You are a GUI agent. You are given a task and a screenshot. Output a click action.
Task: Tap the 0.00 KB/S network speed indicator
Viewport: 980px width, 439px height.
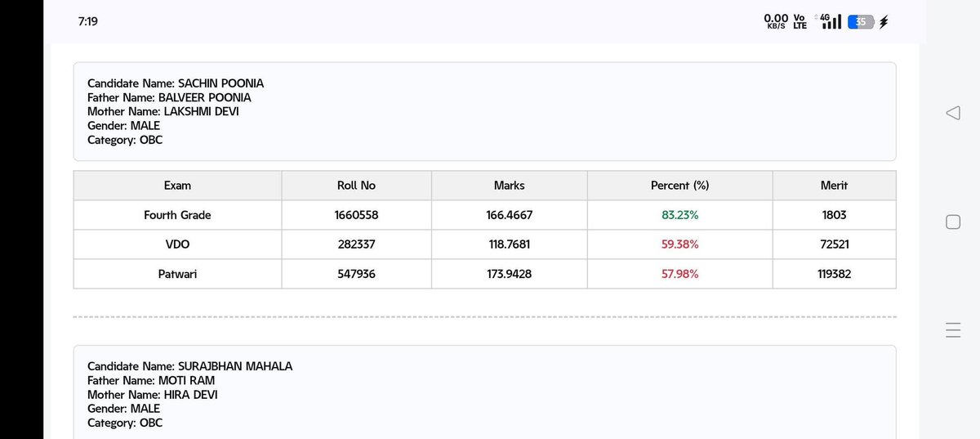(776, 21)
